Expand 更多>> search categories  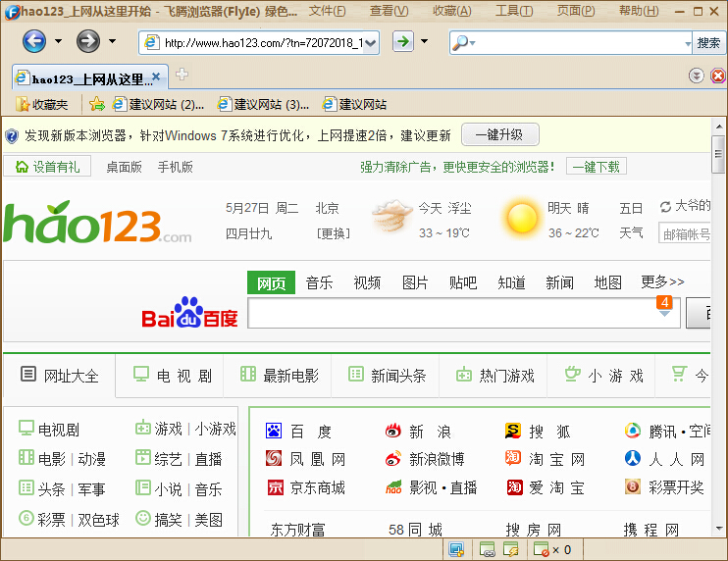pos(662,281)
